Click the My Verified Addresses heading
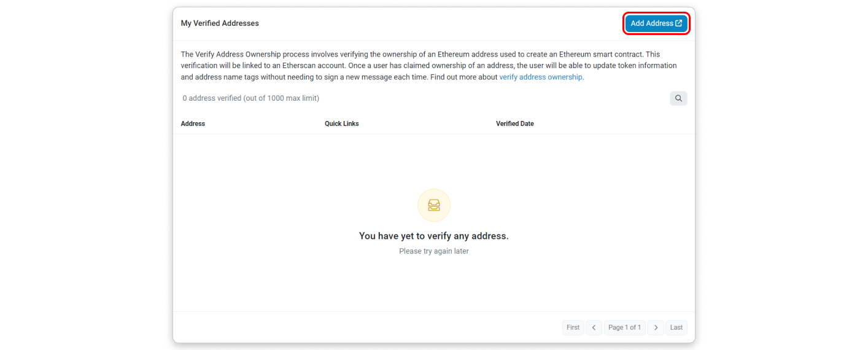 click(x=220, y=23)
